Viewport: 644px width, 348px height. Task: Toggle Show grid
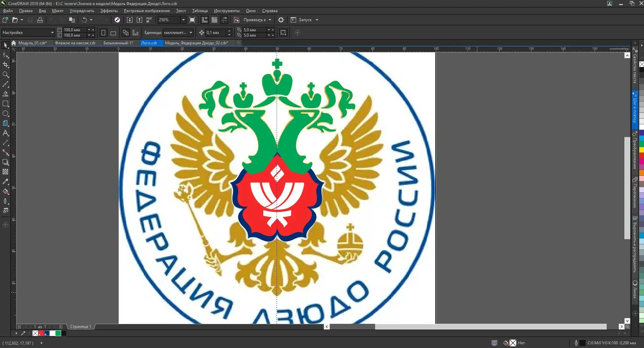(x=214, y=20)
